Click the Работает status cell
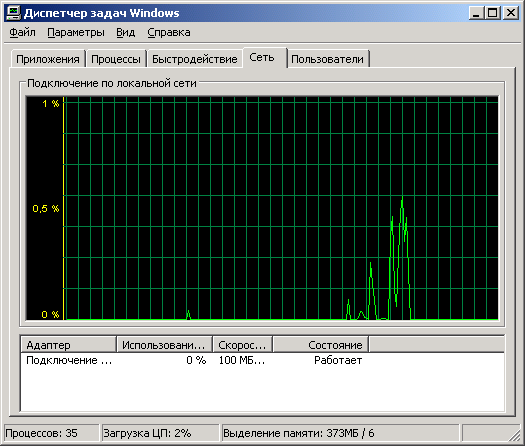 [x=338, y=360]
